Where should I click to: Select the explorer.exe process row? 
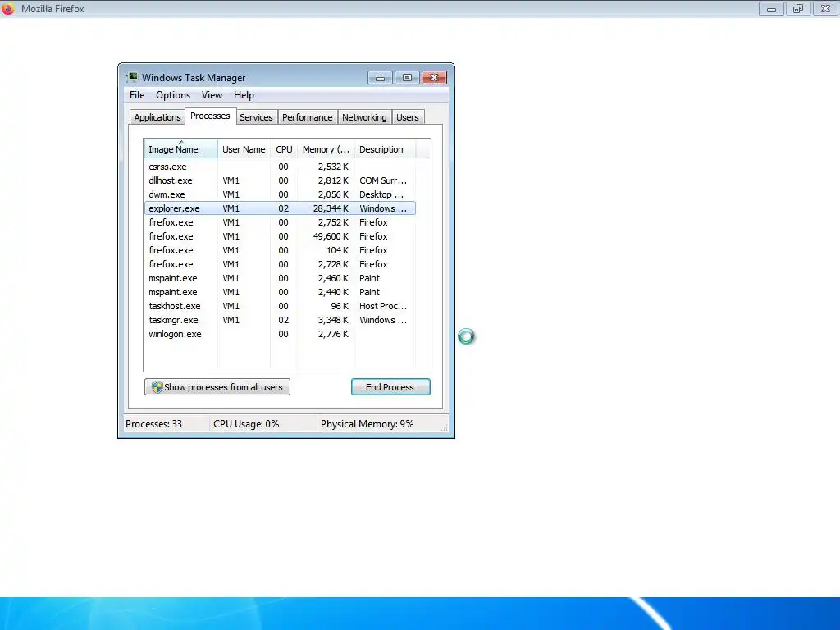click(x=280, y=208)
